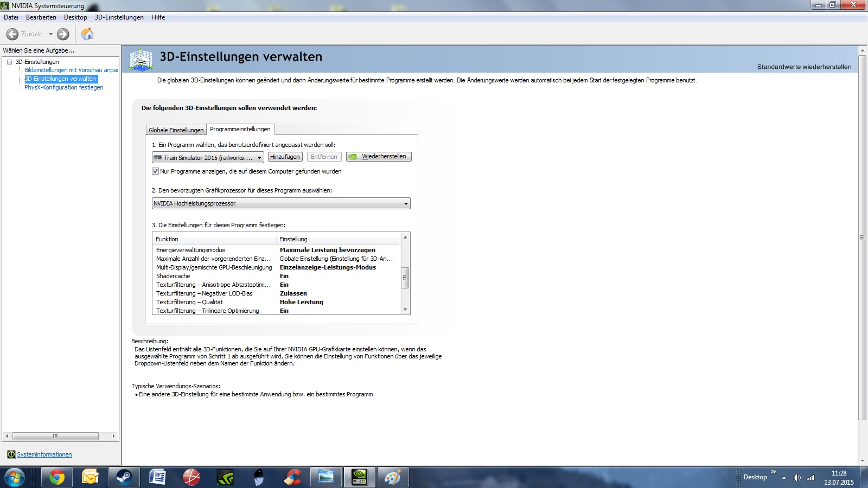The image size is (868, 488).
Task: Open Back history dropdown arrow
Action: point(50,34)
